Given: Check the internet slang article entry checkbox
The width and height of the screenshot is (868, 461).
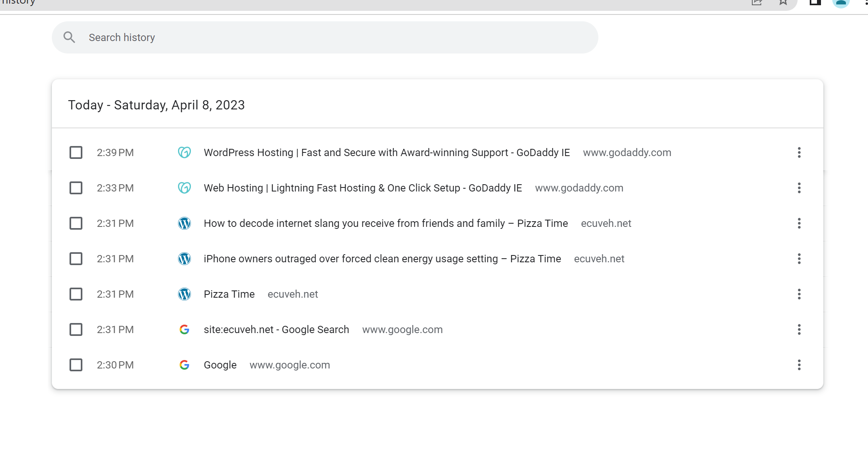Looking at the screenshot, I should 76,223.
